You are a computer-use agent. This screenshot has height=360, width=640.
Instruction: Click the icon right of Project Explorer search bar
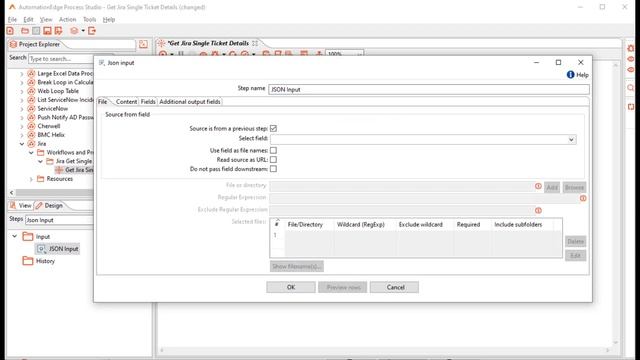(143, 44)
